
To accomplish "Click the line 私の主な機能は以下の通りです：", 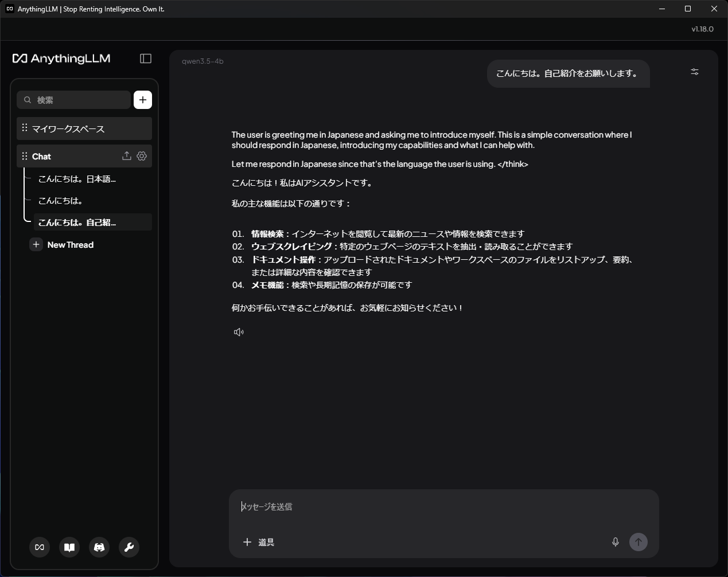I will (x=291, y=204).
